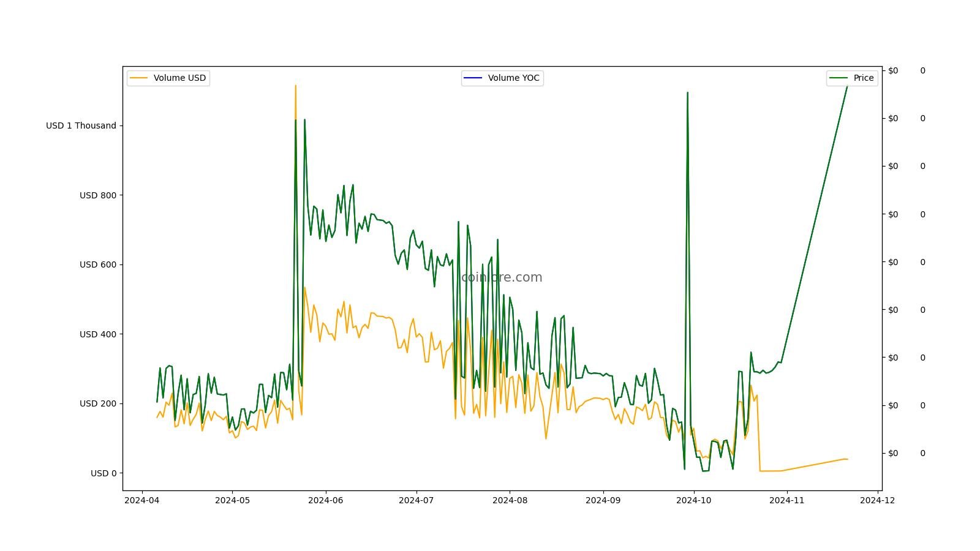Click the 2024-12 date tick label
This screenshot has width=980, height=551.
(x=877, y=500)
